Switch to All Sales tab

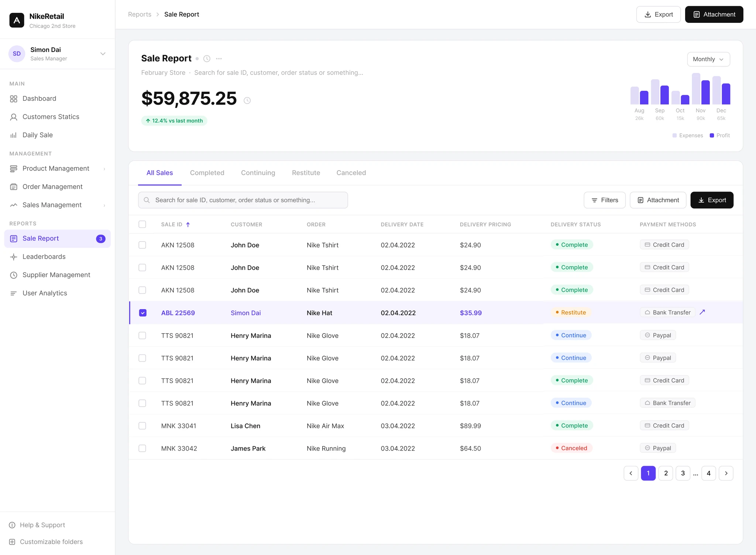tap(159, 173)
